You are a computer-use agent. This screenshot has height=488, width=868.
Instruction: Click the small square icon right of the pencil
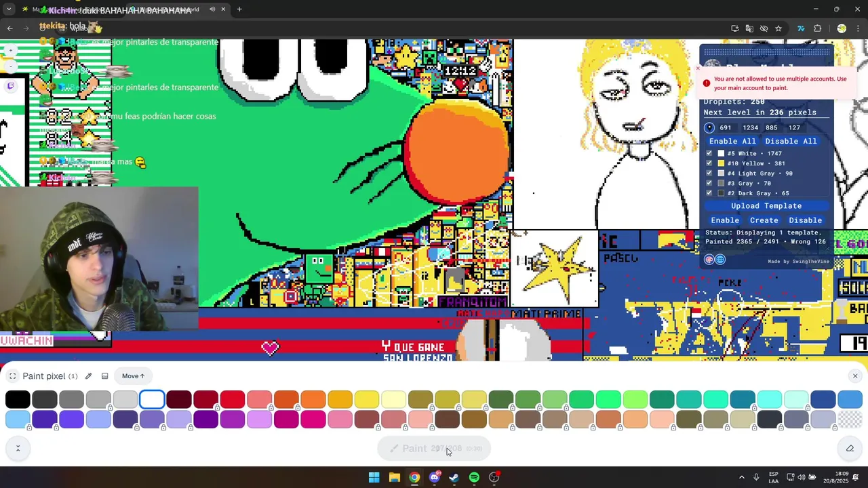(x=104, y=376)
